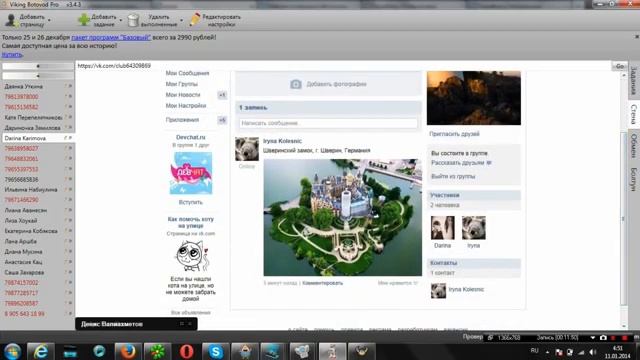
Task: Click the Добавить страницу person icon
Action: (11, 20)
